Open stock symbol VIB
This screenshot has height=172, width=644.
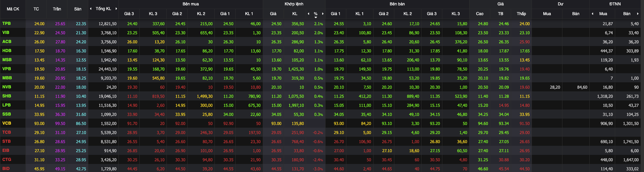pyautogui.click(x=6, y=33)
